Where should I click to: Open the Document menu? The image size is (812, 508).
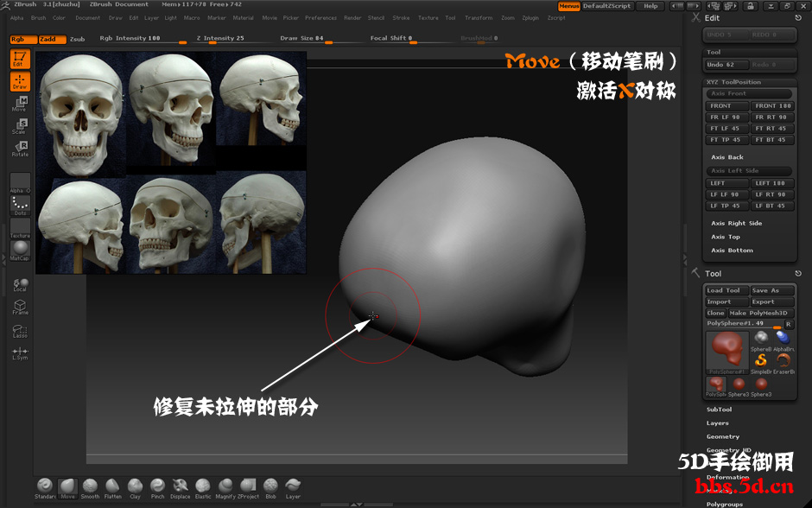tap(87, 17)
